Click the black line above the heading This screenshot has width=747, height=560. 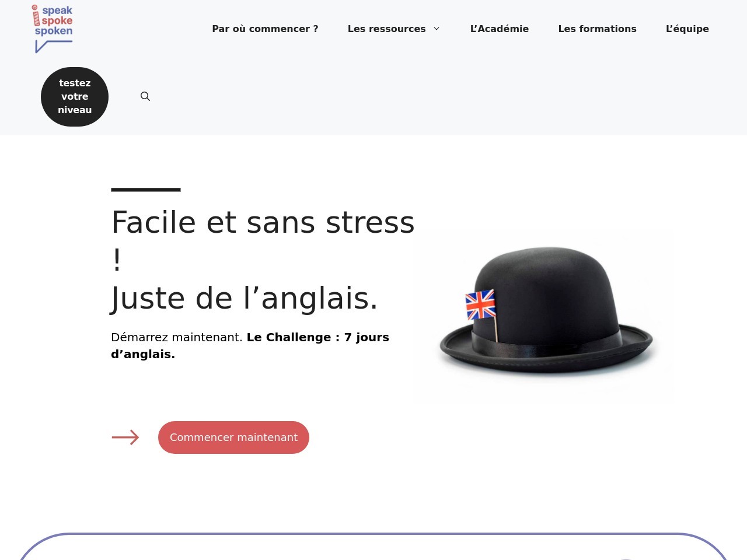tap(146, 190)
